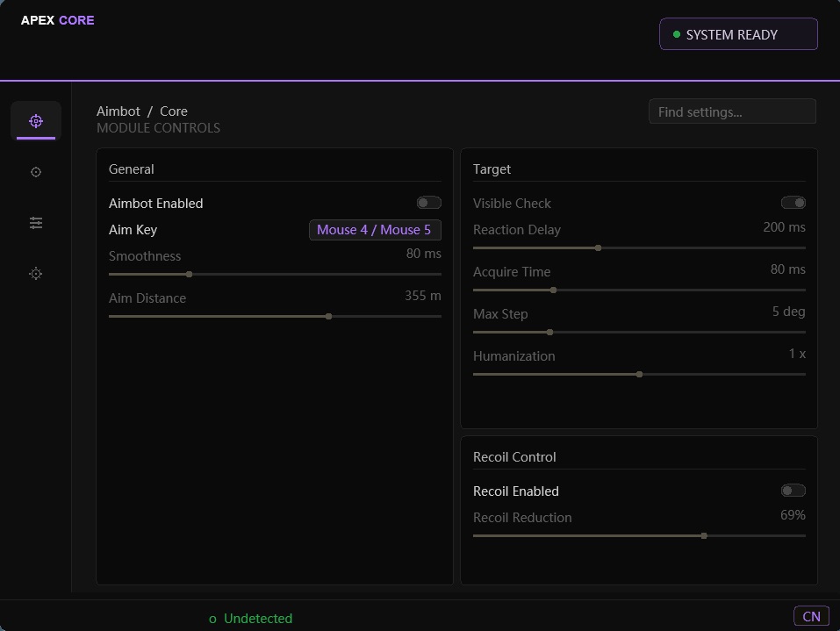Click the Core breadcrumb item

click(174, 111)
